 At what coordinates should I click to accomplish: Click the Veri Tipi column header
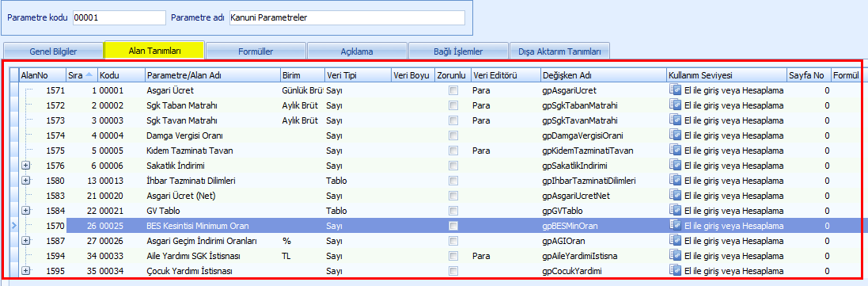coord(358,74)
